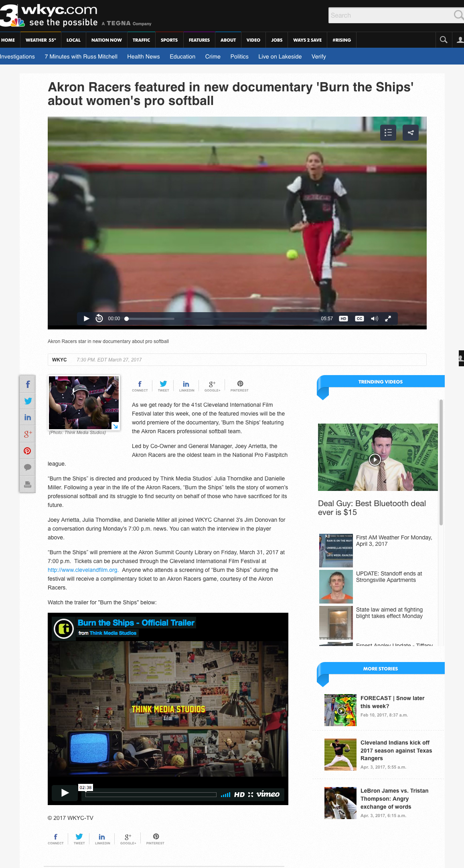Open the Features menu item
Image resolution: width=464 pixels, height=868 pixels.
tap(199, 40)
